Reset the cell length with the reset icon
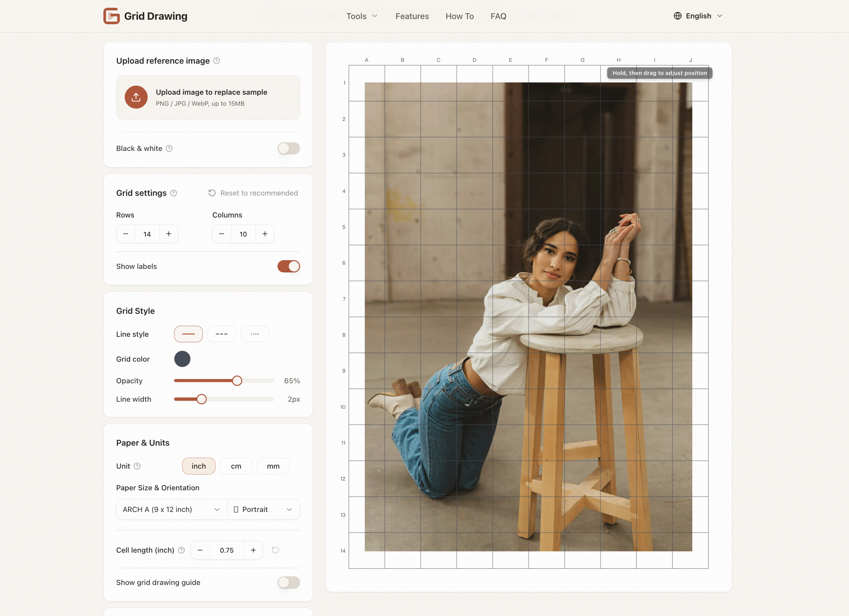 click(x=276, y=550)
